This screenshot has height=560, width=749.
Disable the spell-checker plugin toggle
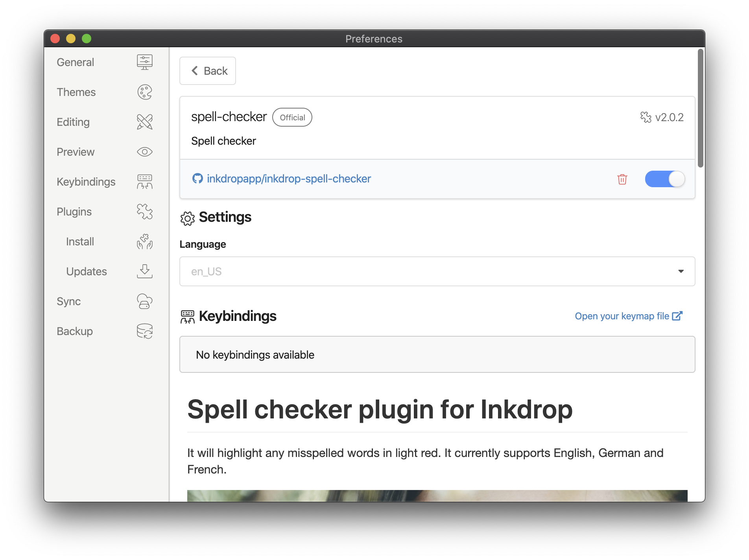coord(665,179)
